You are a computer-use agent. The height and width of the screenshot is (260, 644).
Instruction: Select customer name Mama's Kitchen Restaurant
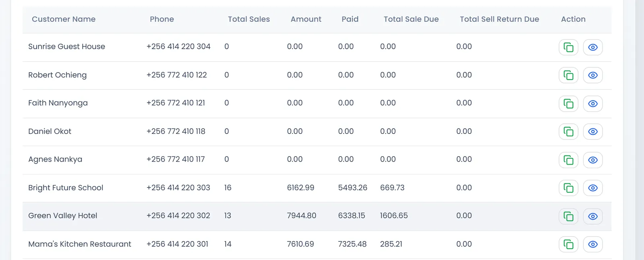click(x=80, y=244)
